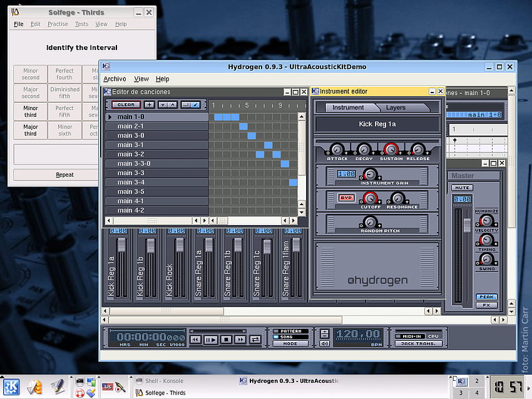This screenshot has height=399, width=532.
Task: Open the Solfege Tests menu
Action: point(81,24)
